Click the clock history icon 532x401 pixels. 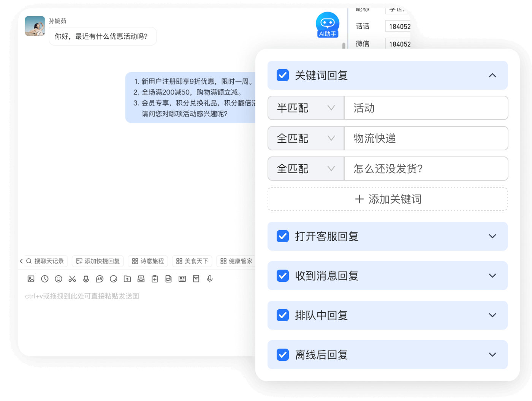pos(45,279)
